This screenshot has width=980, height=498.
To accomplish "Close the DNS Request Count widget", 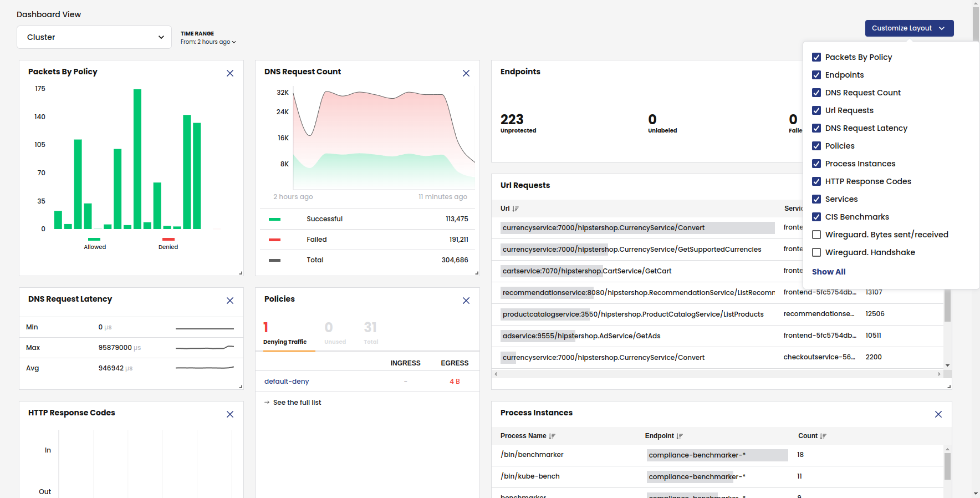I will (466, 73).
